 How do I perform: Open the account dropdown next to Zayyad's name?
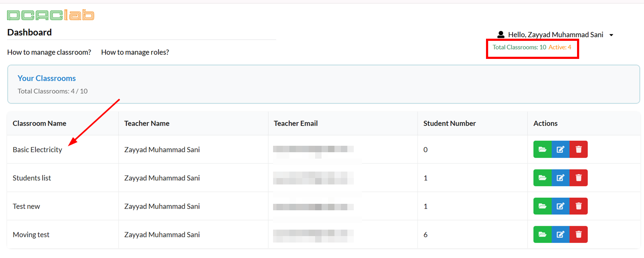tap(611, 35)
